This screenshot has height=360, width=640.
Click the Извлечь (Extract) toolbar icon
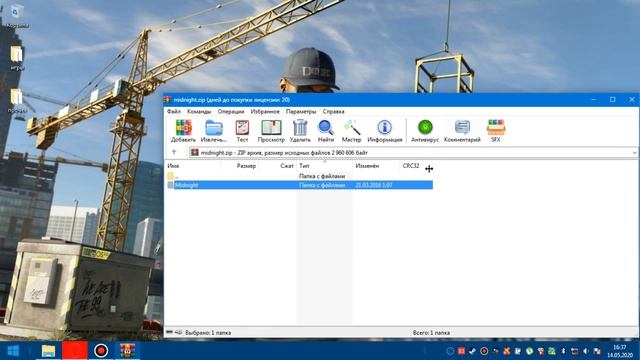[x=214, y=131]
